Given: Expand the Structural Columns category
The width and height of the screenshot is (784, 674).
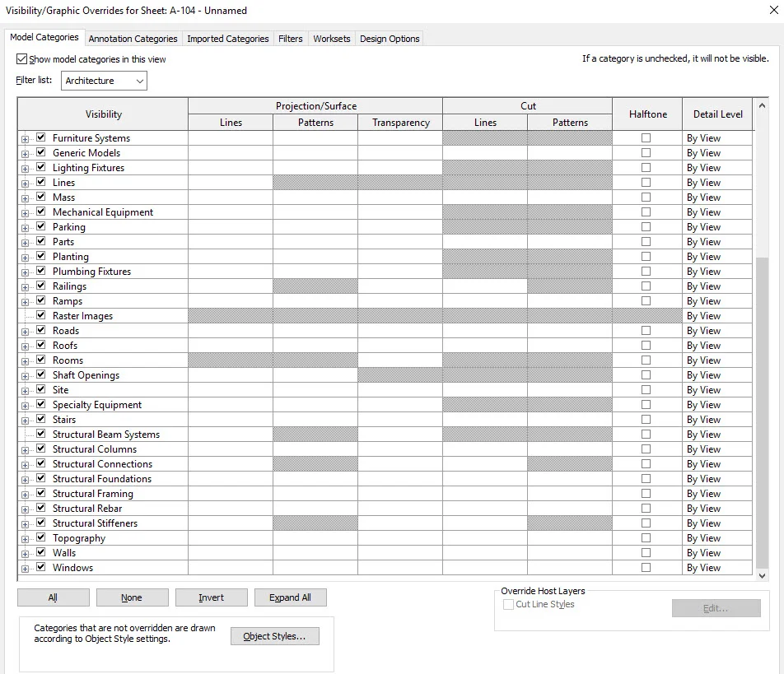Looking at the screenshot, I should pyautogui.click(x=25, y=450).
